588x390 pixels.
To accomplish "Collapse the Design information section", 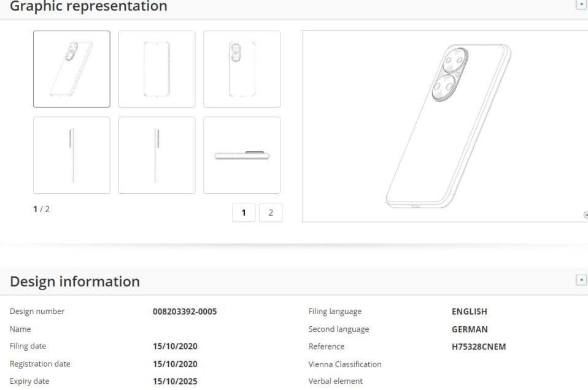I will click(581, 280).
